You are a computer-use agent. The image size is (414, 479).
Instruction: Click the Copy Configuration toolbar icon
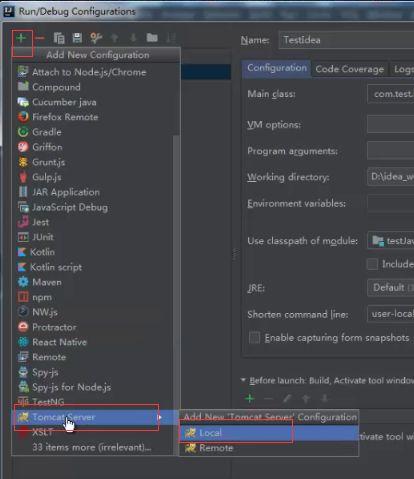click(59, 38)
